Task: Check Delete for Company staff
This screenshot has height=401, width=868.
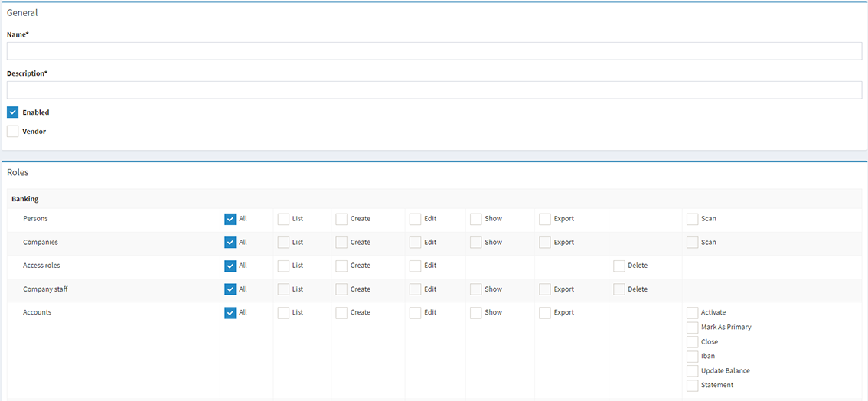Action: pyautogui.click(x=619, y=289)
